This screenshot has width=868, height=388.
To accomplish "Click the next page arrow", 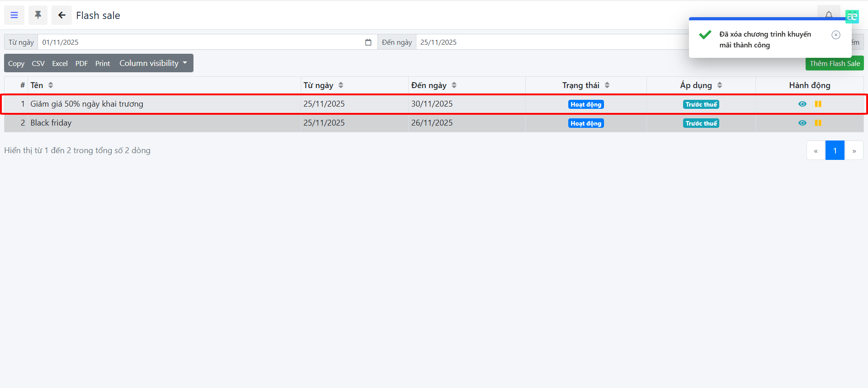I will coord(854,150).
